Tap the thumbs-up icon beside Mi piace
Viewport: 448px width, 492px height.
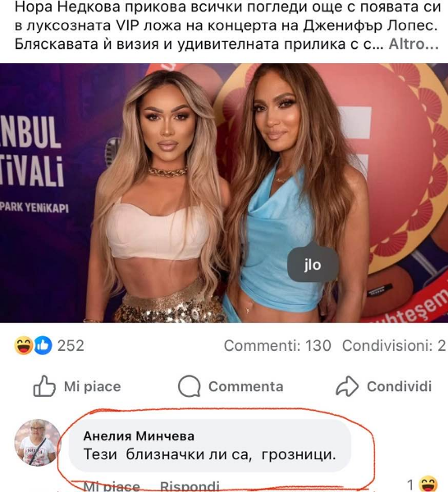click(x=44, y=386)
